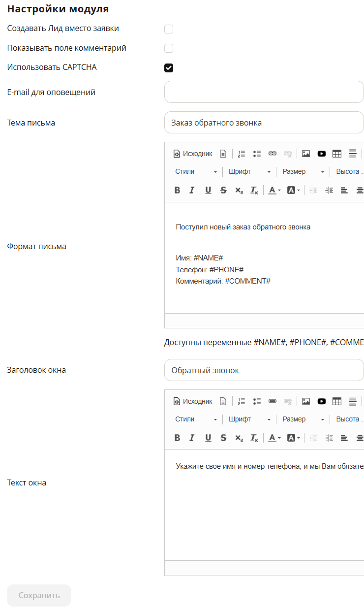Click 'Исходник' in window text editor

[193, 401]
